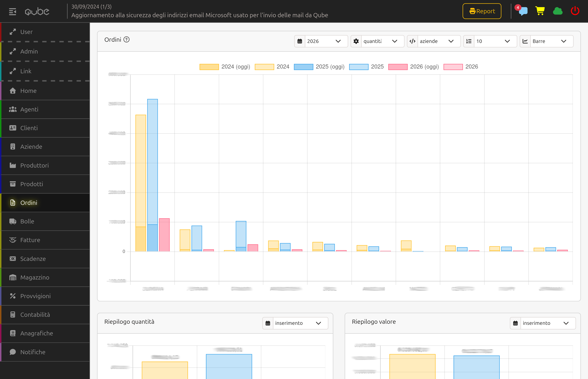Screen dimensions: 588x379
Task: Toggle the 2025 legend series visibility
Action: pyautogui.click(x=377, y=67)
